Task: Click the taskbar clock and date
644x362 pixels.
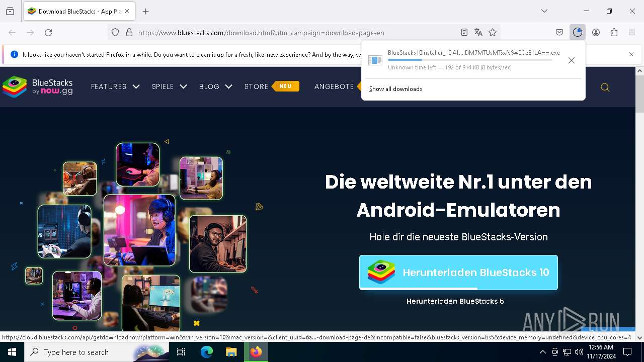Action: pyautogui.click(x=601, y=352)
